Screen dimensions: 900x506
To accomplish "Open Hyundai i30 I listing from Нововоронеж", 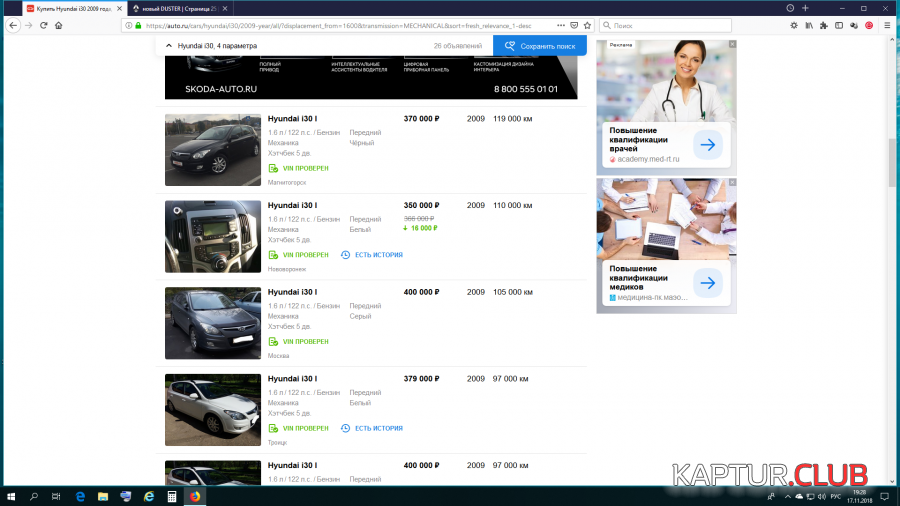I will pyautogui.click(x=292, y=205).
